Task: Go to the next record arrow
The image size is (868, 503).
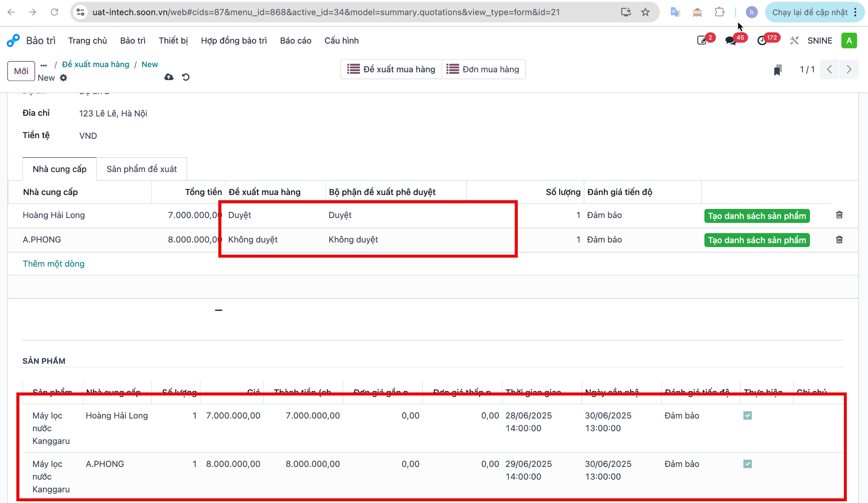Action: 849,69
